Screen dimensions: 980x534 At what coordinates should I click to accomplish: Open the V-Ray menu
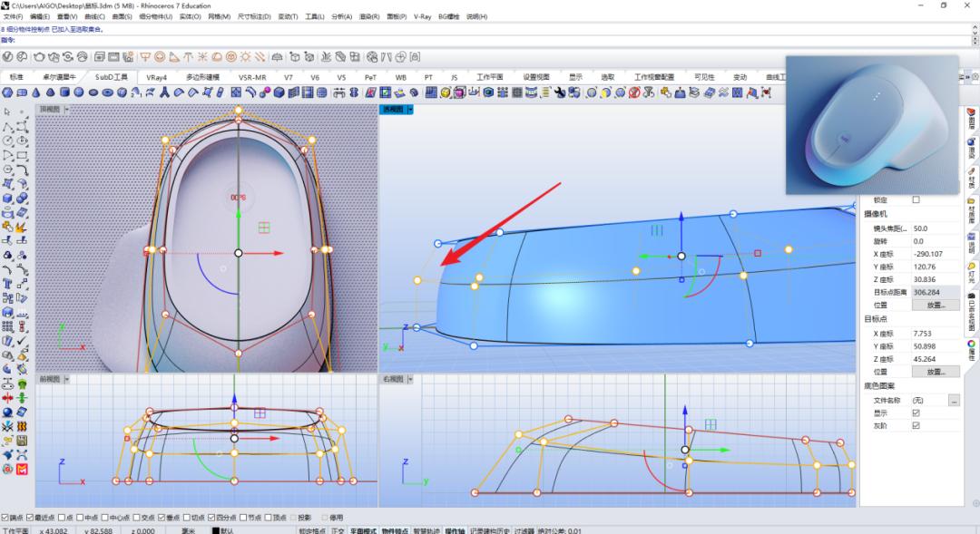click(x=423, y=17)
